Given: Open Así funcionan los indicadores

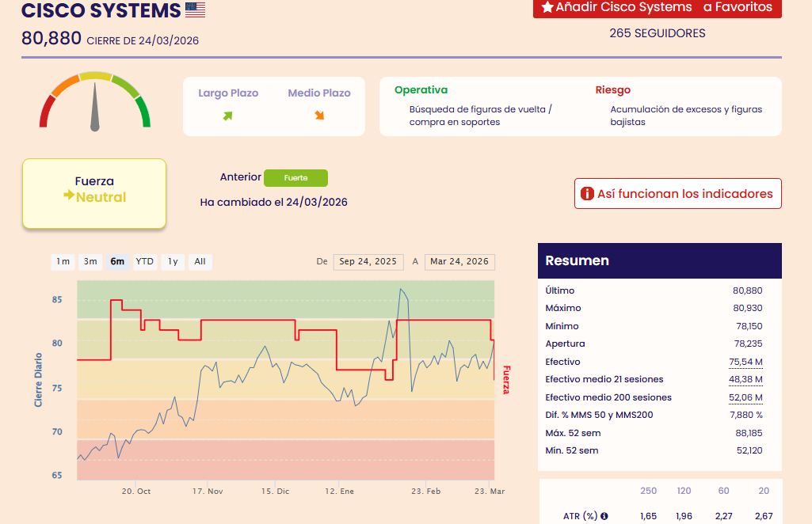Looking at the screenshot, I should [x=677, y=194].
